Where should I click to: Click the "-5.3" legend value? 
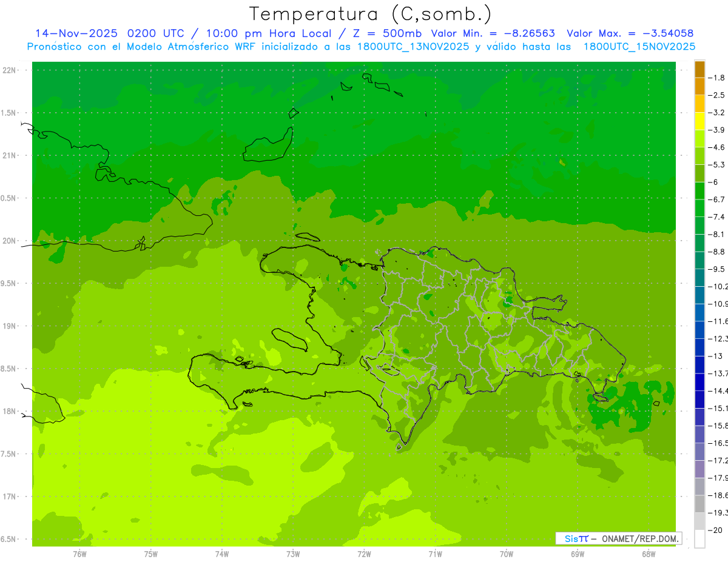tap(716, 165)
